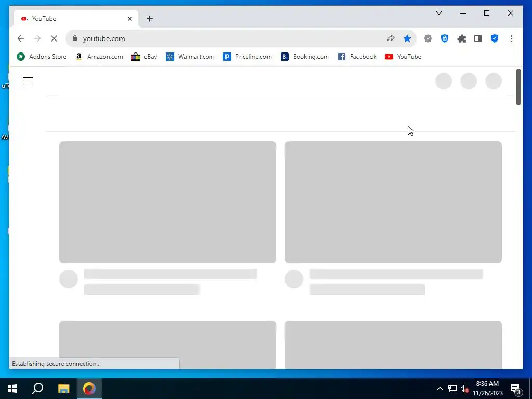This screenshot has height=399, width=532.
Task: Open the Priceline.com bookmark
Action: point(247,57)
